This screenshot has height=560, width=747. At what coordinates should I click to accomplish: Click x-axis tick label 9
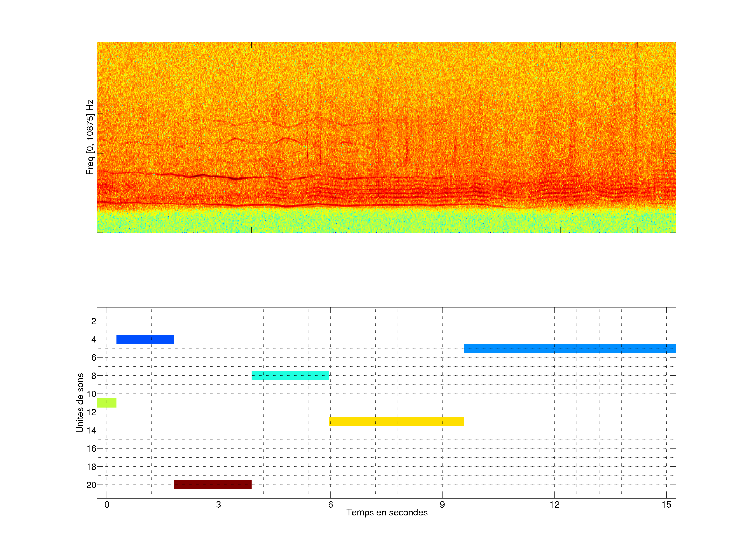tap(442, 505)
